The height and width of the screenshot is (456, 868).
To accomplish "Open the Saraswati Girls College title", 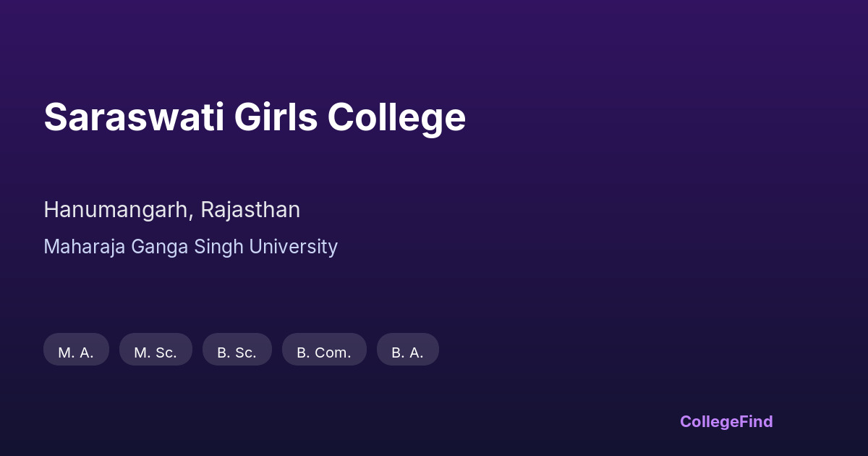I will point(254,117).
